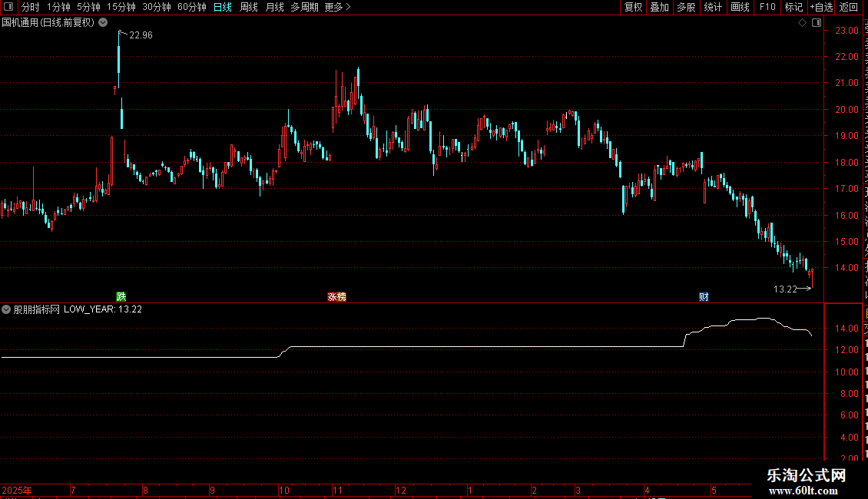Click the 标记 mark button
Screen dimensions: 868x499
(793, 7)
